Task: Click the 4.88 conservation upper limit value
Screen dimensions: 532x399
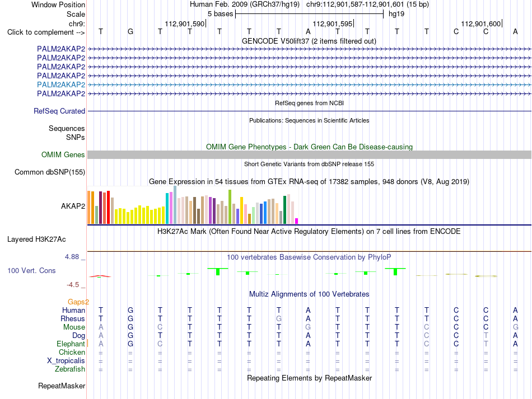Action: pyautogui.click(x=72, y=257)
